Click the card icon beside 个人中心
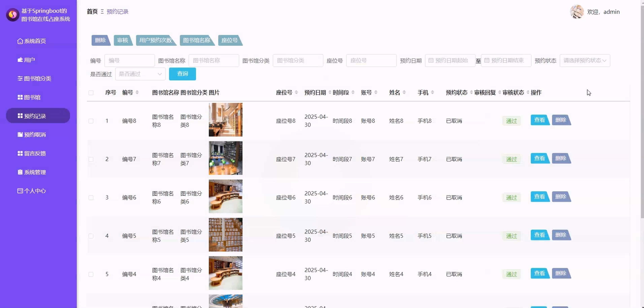Screen dimensions: 644x308 point(20,191)
